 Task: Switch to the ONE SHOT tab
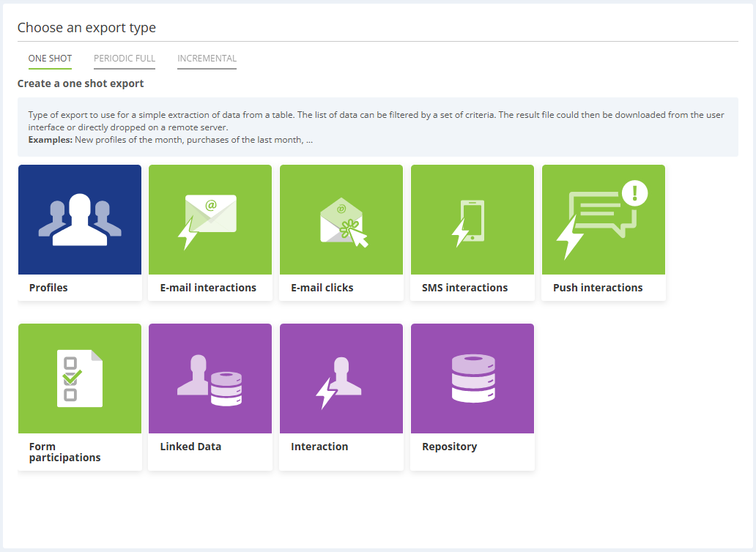coord(50,59)
